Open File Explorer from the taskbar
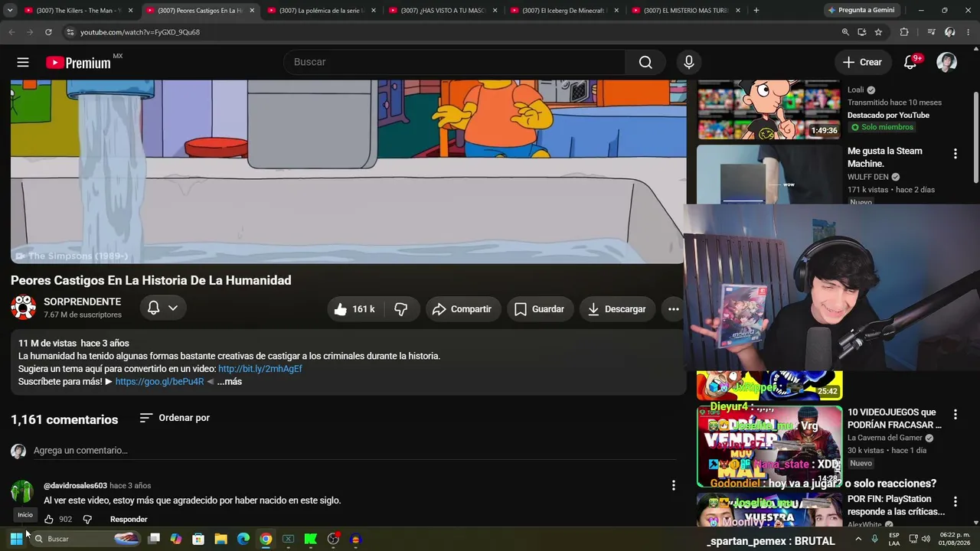Viewport: 980px width, 551px height. point(220,539)
